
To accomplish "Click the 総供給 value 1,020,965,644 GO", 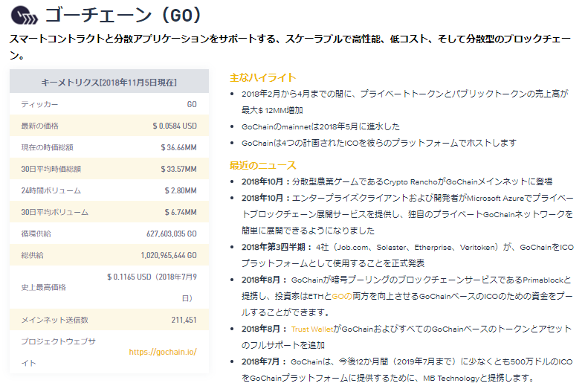I will [168, 256].
